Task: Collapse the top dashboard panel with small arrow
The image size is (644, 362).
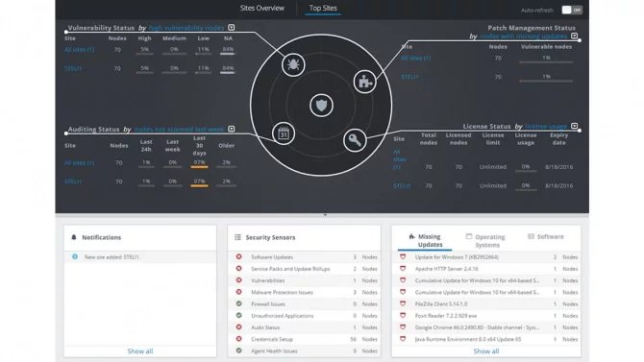Action: [325, 215]
